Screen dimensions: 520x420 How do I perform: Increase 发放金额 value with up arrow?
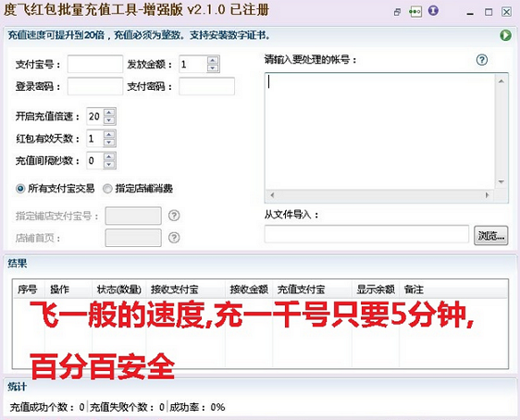pos(213,60)
